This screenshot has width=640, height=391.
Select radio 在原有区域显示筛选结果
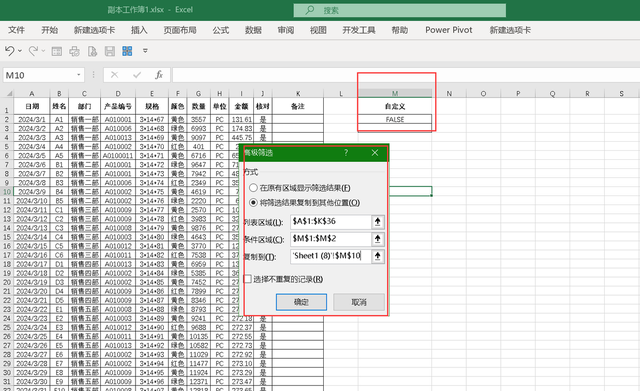pos(253,188)
